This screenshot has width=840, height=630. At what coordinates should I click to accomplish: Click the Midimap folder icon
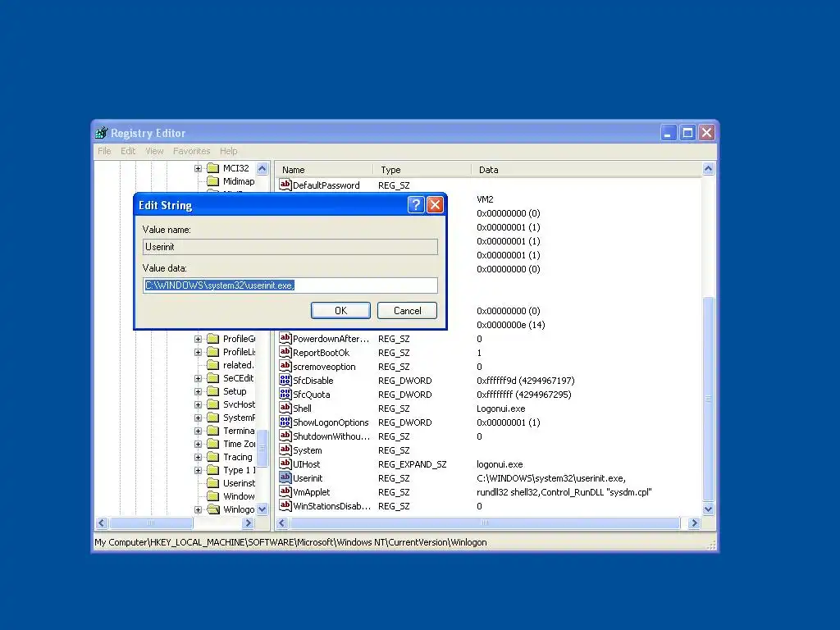213,181
